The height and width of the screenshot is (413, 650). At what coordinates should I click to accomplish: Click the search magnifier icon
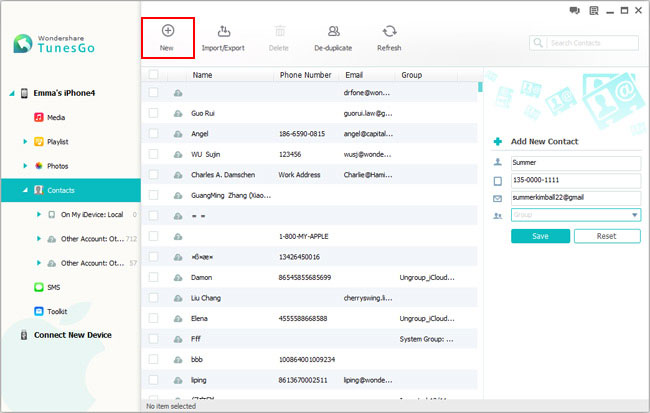point(538,43)
